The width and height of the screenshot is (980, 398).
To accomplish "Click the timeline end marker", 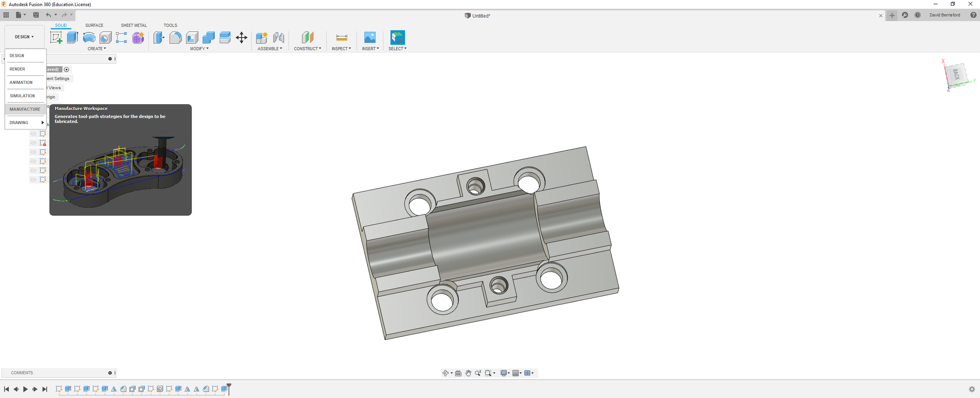I will tap(229, 389).
